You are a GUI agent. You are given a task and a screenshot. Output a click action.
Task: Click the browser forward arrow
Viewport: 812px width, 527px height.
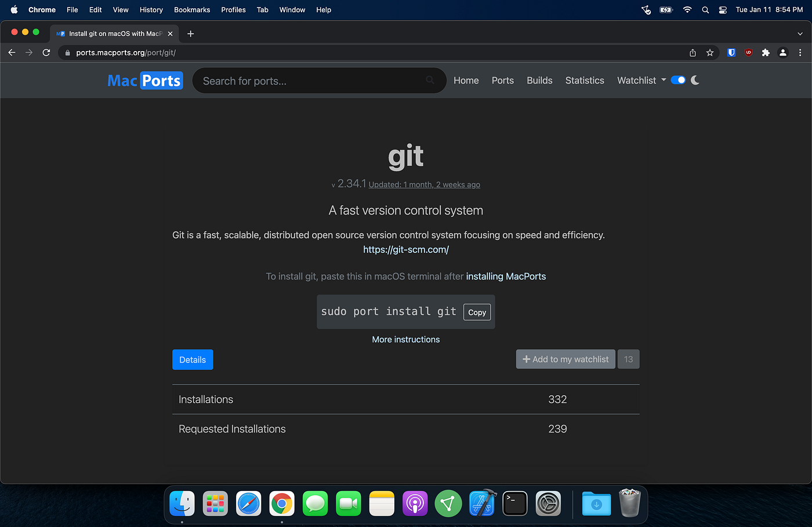29,52
